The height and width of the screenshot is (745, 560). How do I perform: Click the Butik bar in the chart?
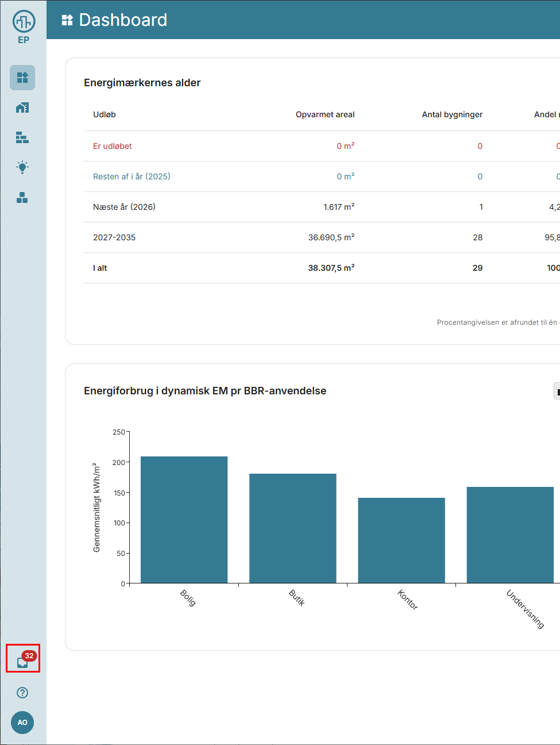point(293,528)
